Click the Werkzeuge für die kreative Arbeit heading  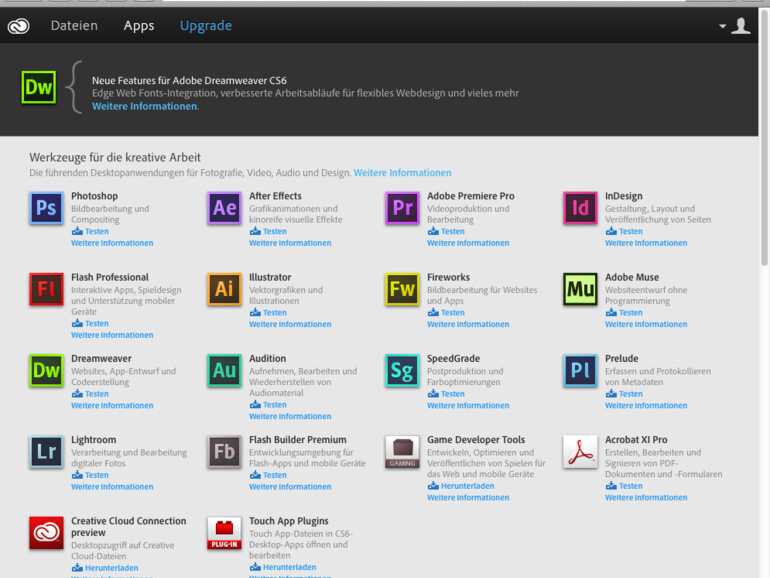(115, 158)
